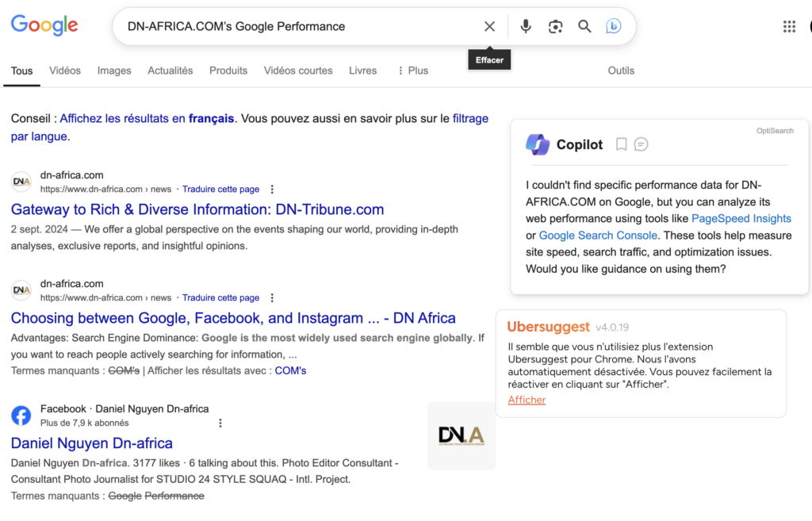
Task: Show results with COM's link
Action: [x=290, y=371]
